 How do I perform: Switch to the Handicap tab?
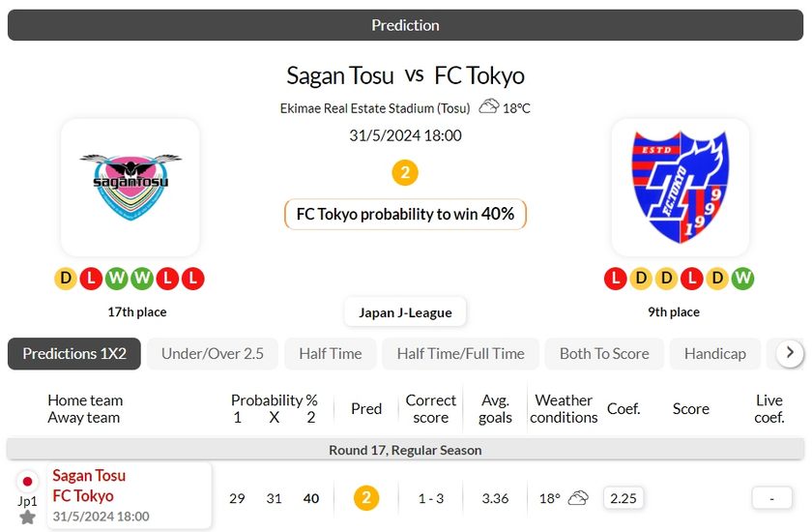point(715,354)
